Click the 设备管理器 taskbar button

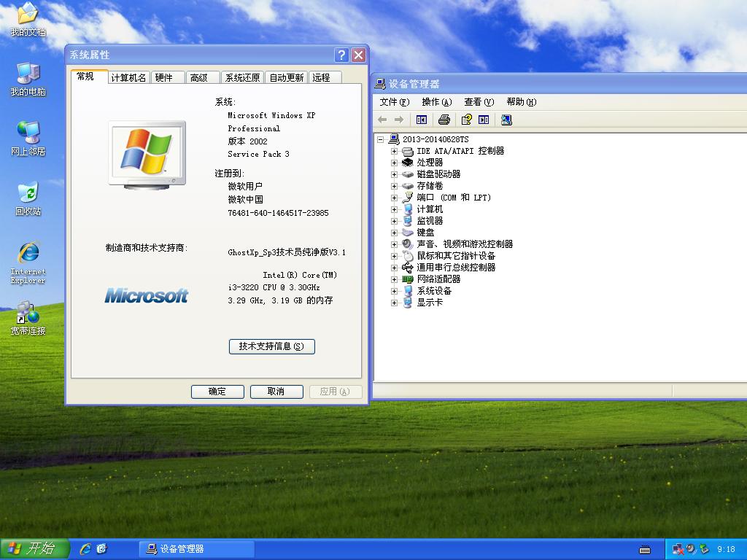(x=197, y=549)
